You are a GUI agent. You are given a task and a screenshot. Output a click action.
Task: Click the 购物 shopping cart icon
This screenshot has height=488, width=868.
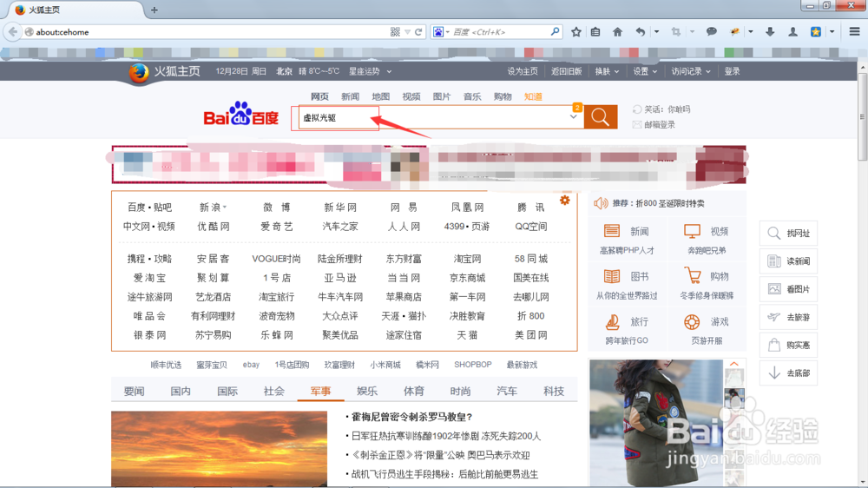pos(692,275)
